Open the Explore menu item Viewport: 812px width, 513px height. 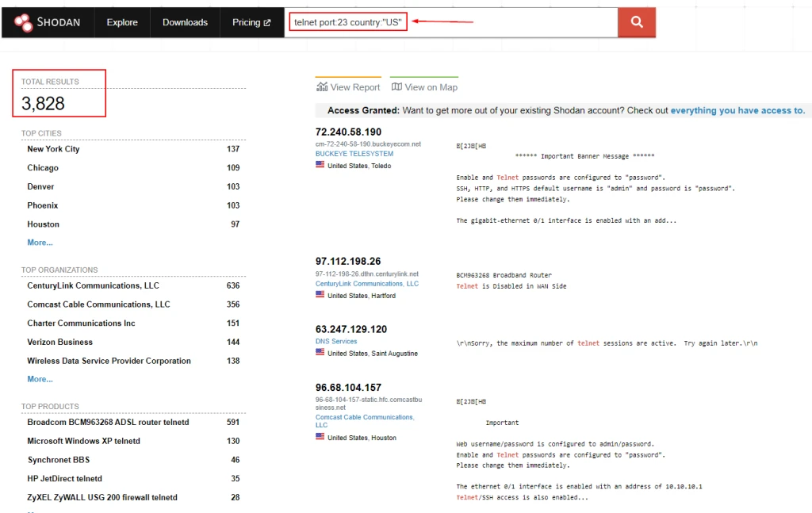coord(122,22)
